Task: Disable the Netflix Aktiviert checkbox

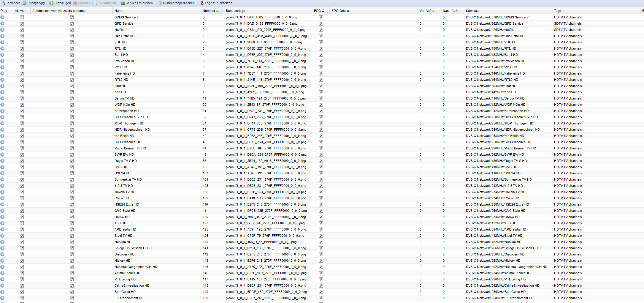Action: tap(22, 30)
